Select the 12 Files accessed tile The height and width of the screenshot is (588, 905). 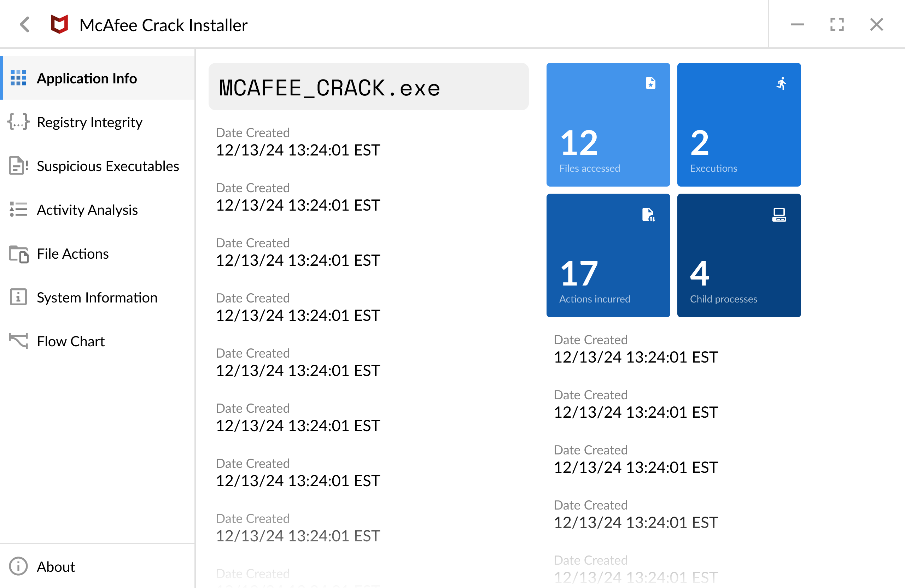pyautogui.click(x=608, y=125)
